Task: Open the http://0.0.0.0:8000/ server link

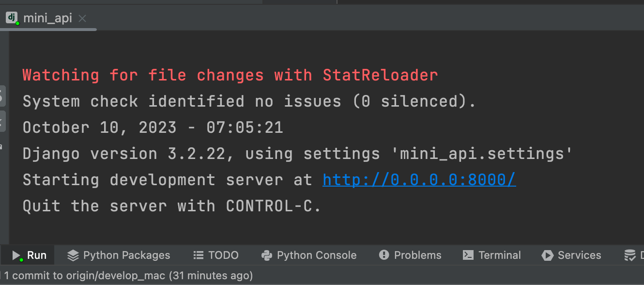Action: [419, 180]
